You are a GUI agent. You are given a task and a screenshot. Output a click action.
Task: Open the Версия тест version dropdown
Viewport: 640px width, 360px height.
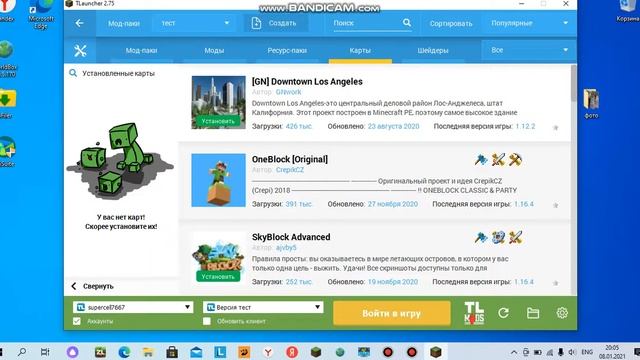(x=263, y=307)
